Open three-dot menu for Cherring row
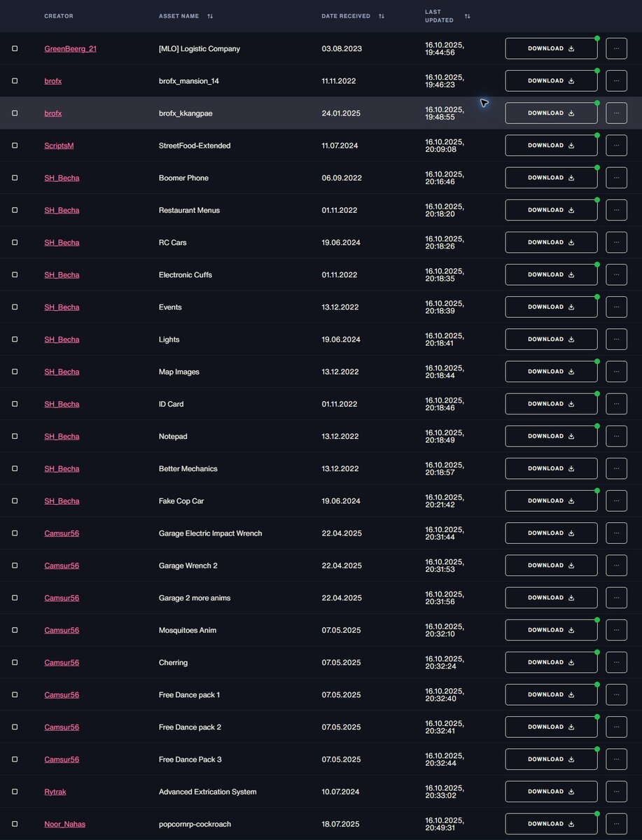 coord(616,662)
